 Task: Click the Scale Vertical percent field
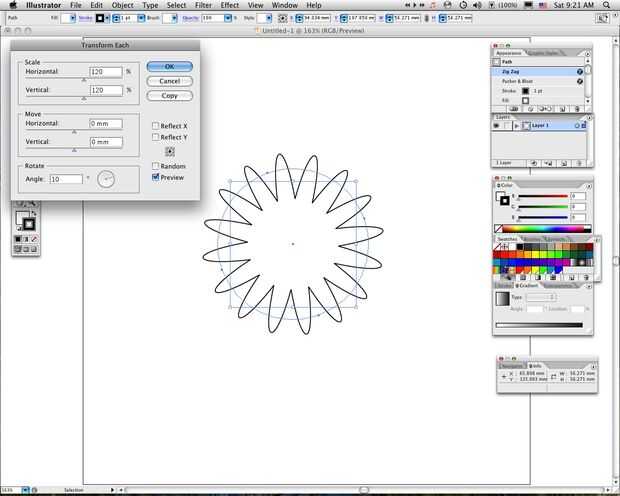click(106, 90)
